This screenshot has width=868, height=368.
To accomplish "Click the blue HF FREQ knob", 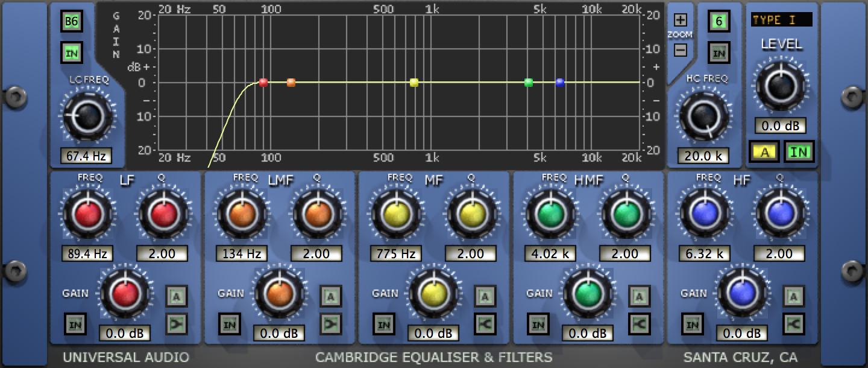I will coord(705,214).
